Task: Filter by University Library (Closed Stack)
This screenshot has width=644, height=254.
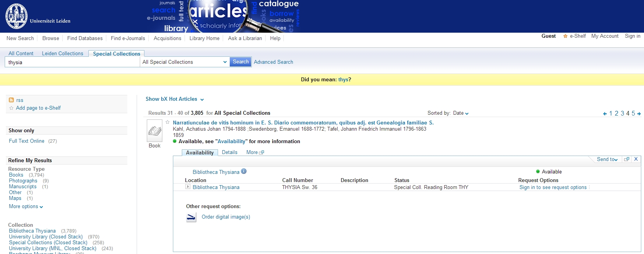Action: (46, 236)
